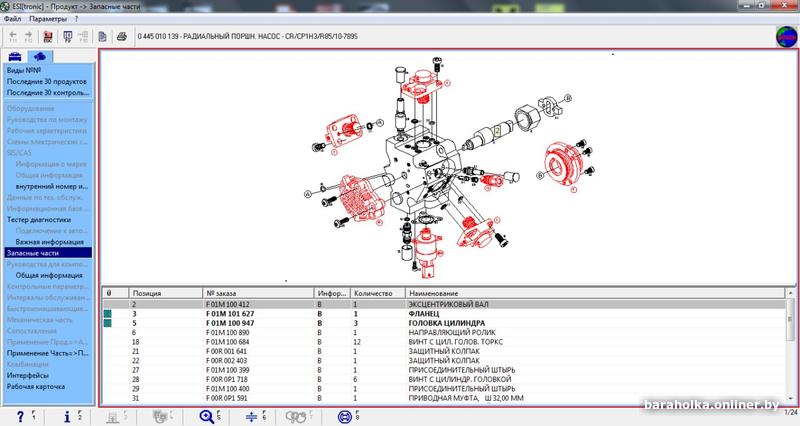Open the Файл menu
This screenshot has width=800, height=426.
pyautogui.click(x=12, y=19)
